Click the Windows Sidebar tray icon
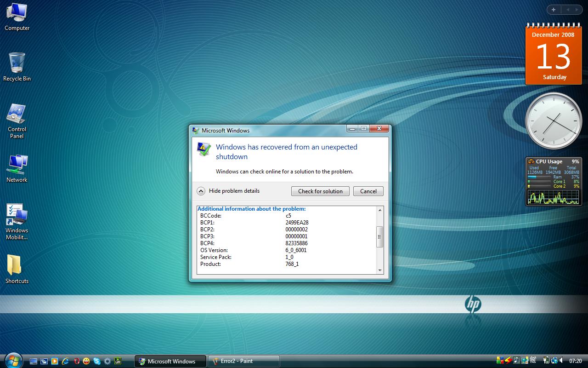588x368 pixels. click(525, 361)
